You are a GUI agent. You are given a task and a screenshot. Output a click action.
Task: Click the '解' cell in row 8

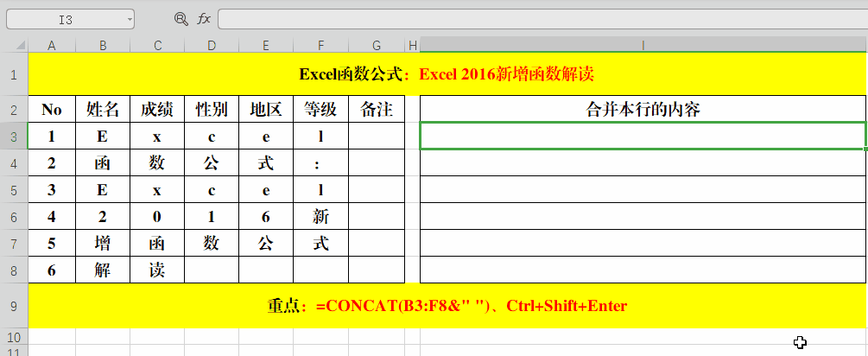pos(103,270)
